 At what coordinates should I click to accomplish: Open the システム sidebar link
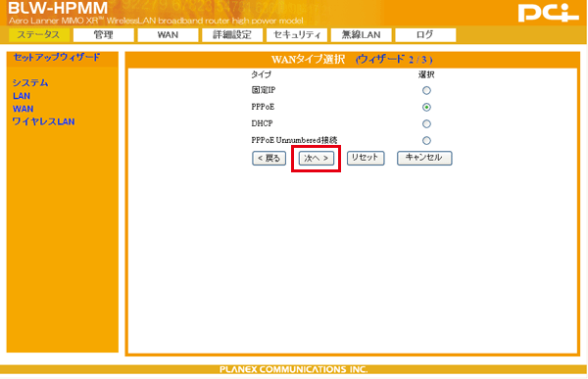click(x=30, y=83)
